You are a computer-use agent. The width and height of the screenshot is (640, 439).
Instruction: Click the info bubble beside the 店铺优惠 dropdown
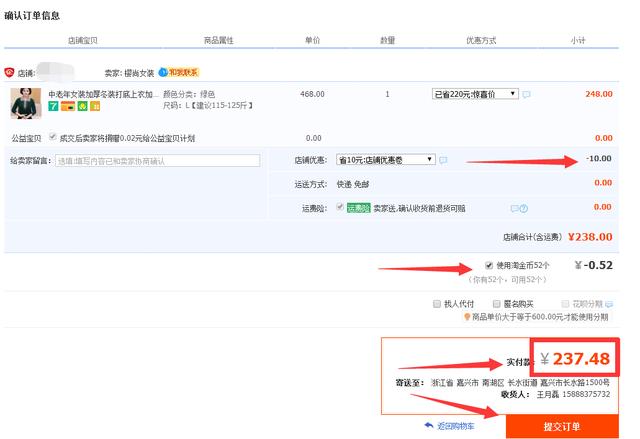(x=443, y=160)
